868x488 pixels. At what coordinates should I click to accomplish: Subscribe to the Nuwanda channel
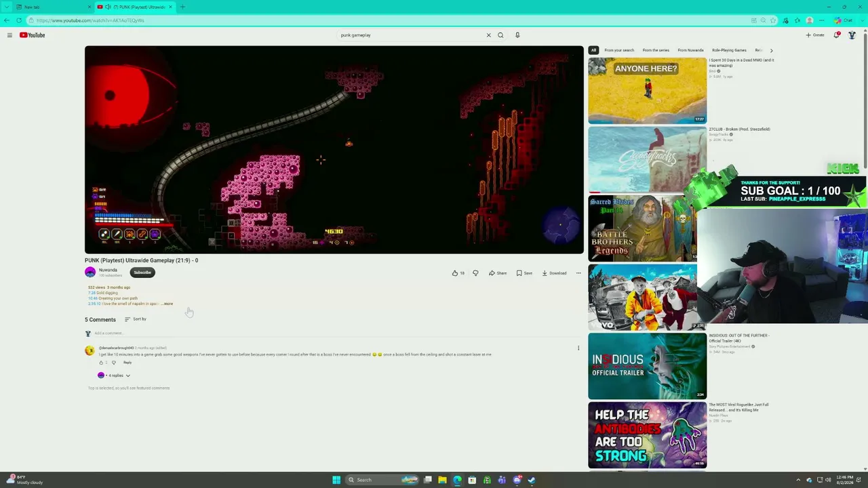(x=142, y=272)
